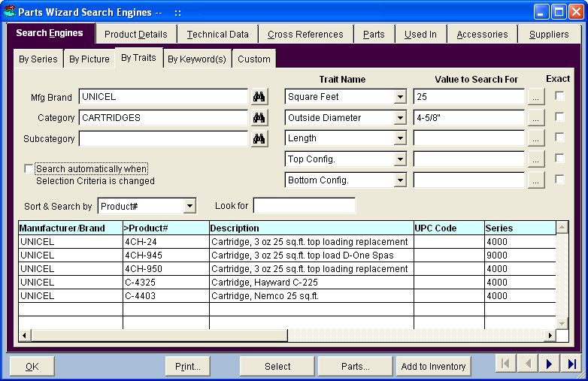Check Exact for the Length trait
This screenshot has height=381, width=588.
(559, 137)
